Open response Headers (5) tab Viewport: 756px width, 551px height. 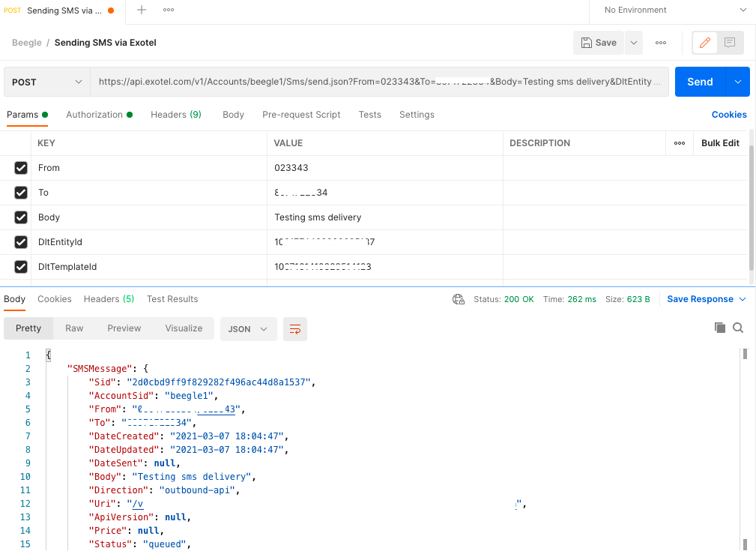click(109, 299)
